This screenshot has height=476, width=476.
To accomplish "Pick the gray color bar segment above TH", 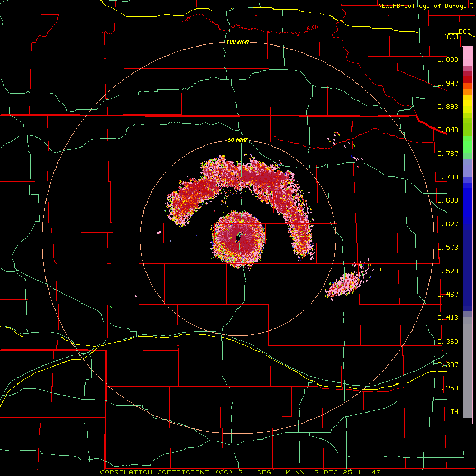I will click(467, 368).
